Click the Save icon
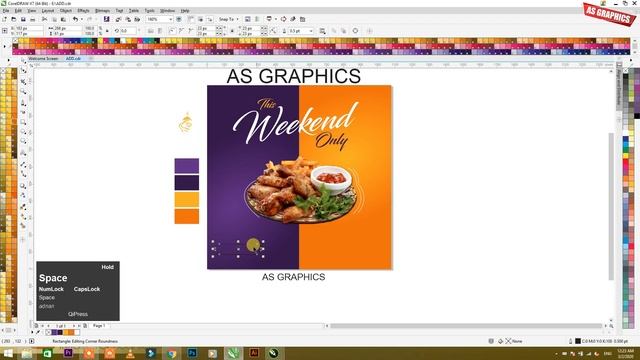The height and width of the screenshot is (360, 640). click(23, 19)
